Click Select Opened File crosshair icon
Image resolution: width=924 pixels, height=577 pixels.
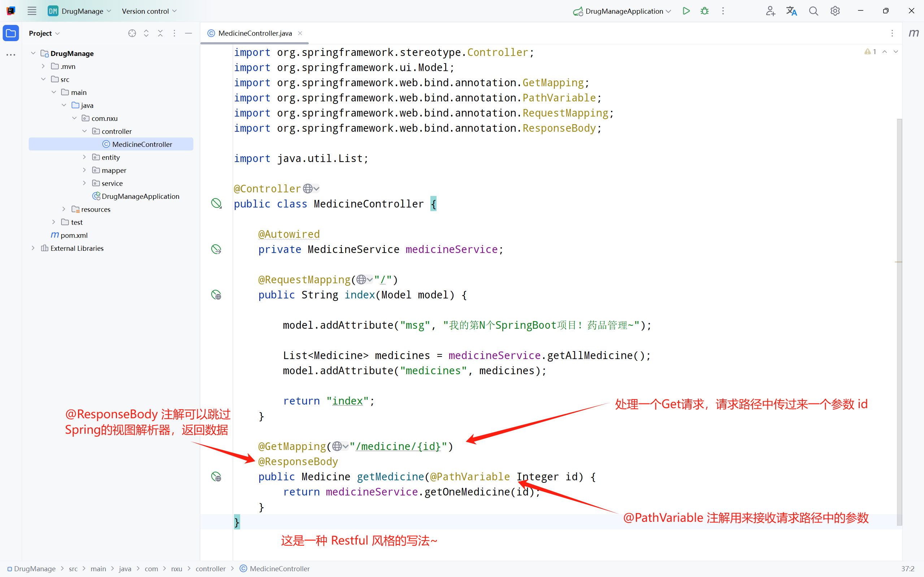132,33
